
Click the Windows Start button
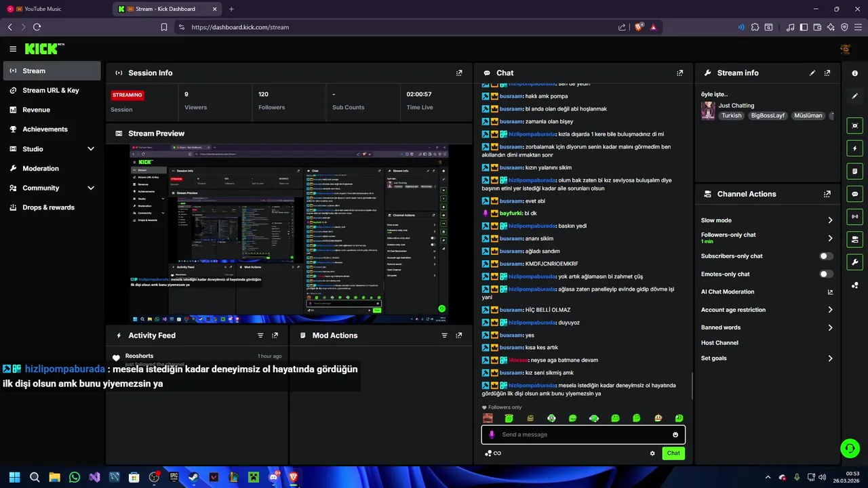(x=15, y=477)
